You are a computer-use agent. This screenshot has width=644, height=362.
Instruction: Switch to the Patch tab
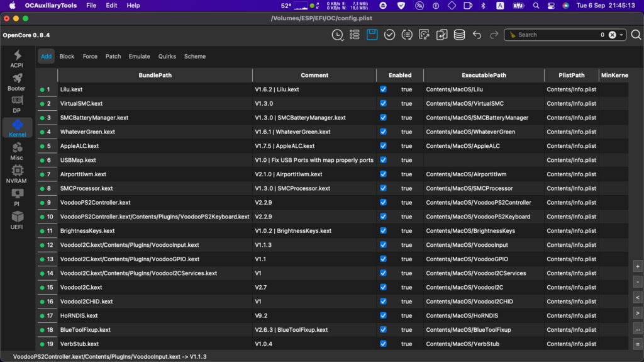tap(113, 56)
